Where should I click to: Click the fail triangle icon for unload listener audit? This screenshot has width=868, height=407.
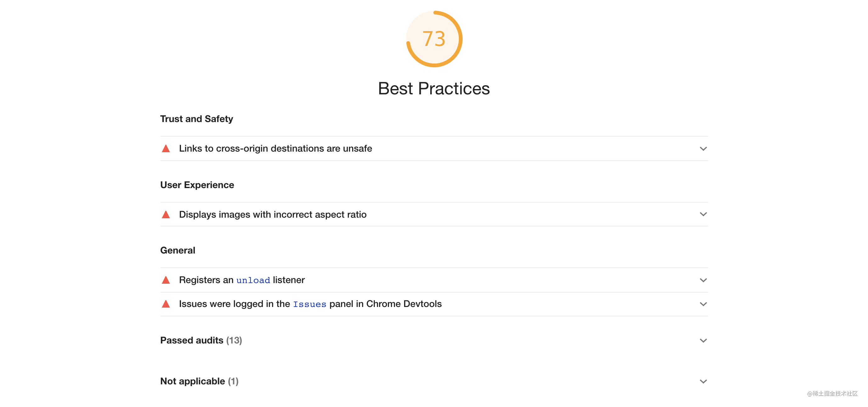[166, 280]
